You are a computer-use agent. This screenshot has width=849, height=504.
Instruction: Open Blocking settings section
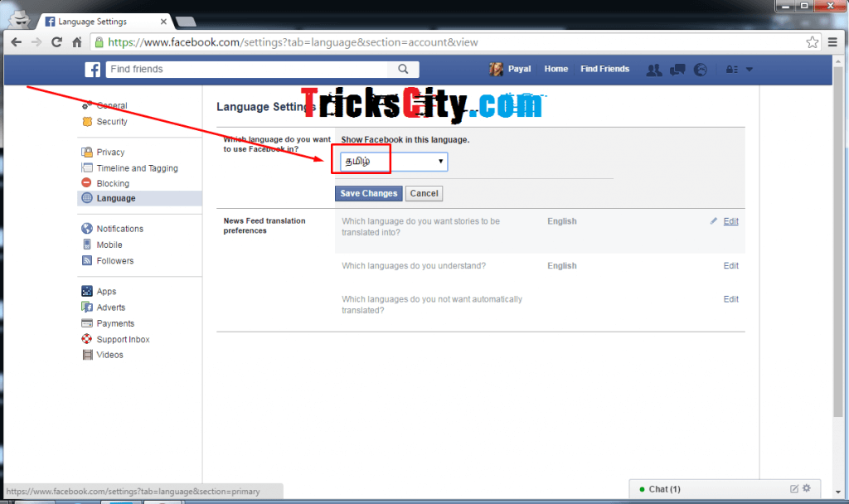(113, 183)
